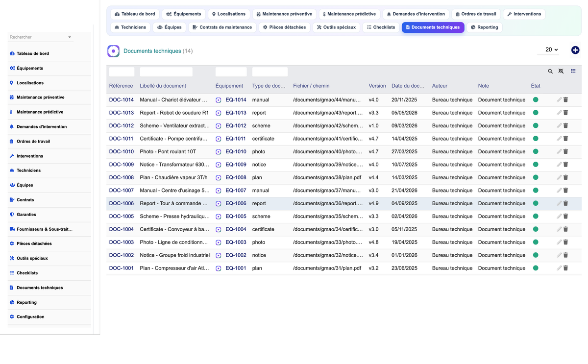Screen dimensions: 588x364
Task: Edit DOC-1009 with pencil icon
Action: [x=559, y=165]
